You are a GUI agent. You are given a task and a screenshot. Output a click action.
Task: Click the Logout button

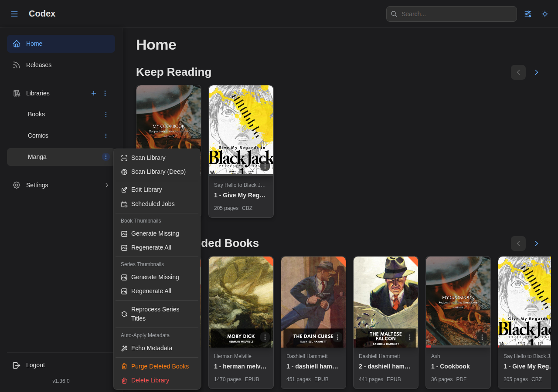61,365
